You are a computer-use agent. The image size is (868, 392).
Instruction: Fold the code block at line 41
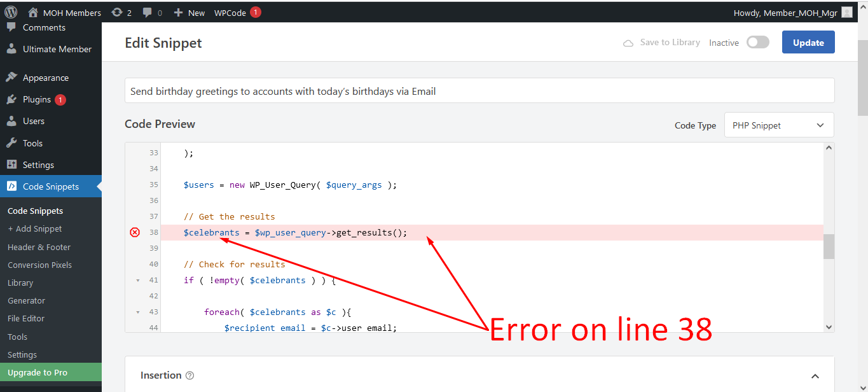coord(138,281)
